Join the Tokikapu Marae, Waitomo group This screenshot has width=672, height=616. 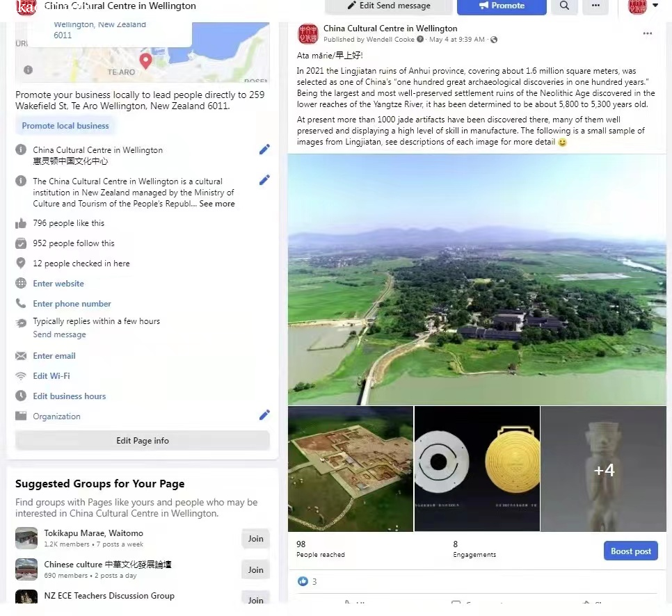(x=255, y=539)
